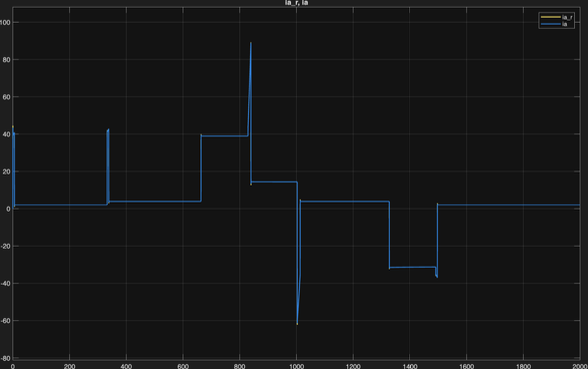The height and width of the screenshot is (369, 588).
Task: Click the signal minimum near -60
Action: (x=297, y=324)
